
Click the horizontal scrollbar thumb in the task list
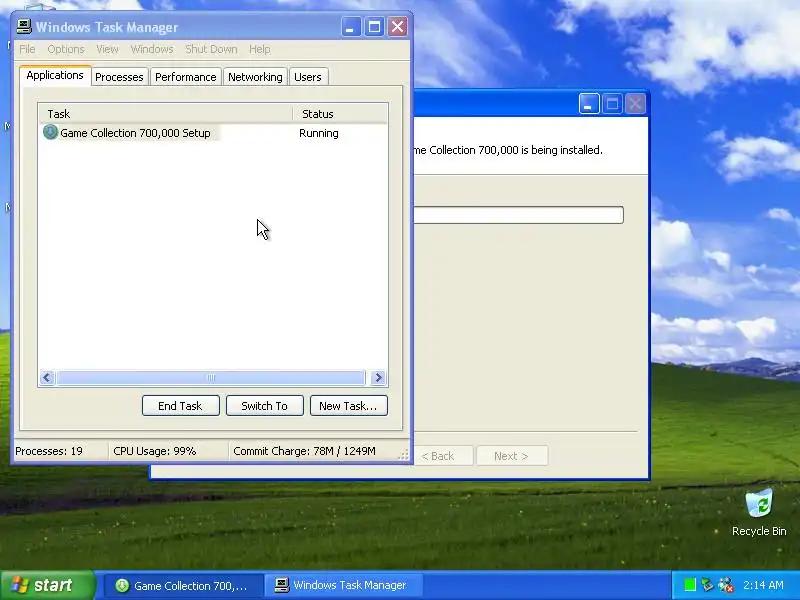tap(211, 378)
